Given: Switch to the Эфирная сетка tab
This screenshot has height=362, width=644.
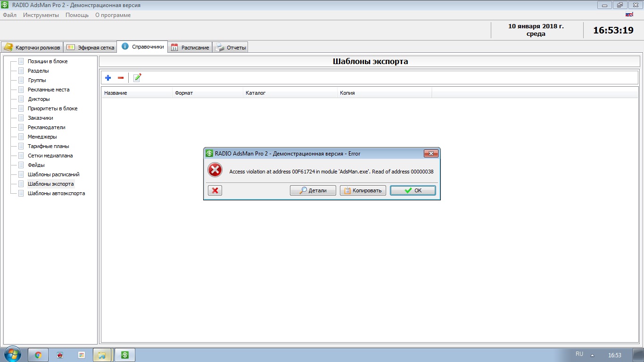Looking at the screenshot, I should pos(90,48).
